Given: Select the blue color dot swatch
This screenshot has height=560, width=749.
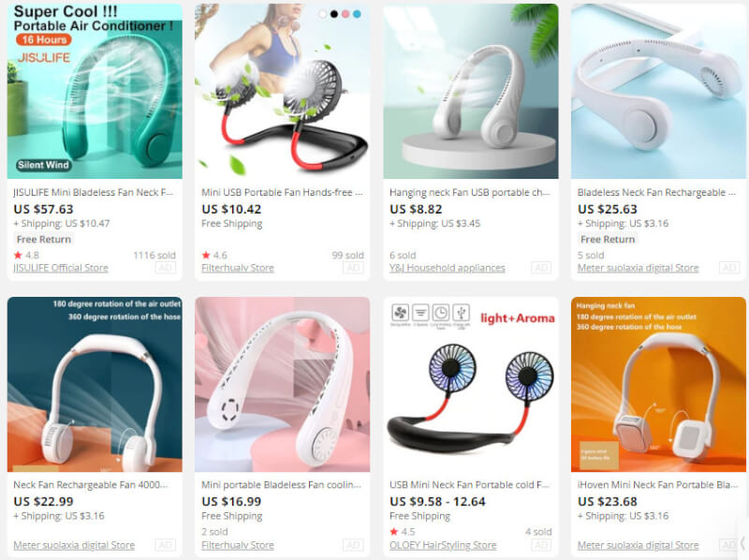Looking at the screenshot, I should [x=357, y=14].
